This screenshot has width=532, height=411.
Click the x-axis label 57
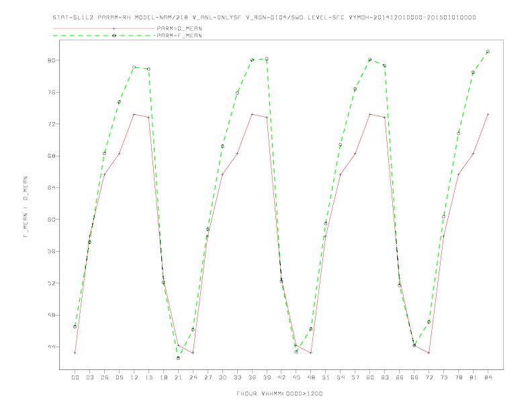coord(355,377)
